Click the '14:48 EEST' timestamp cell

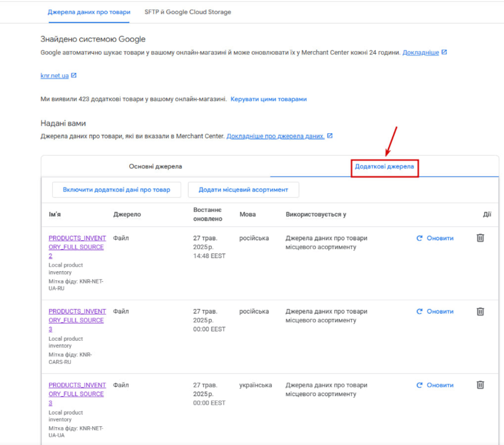tap(209, 256)
